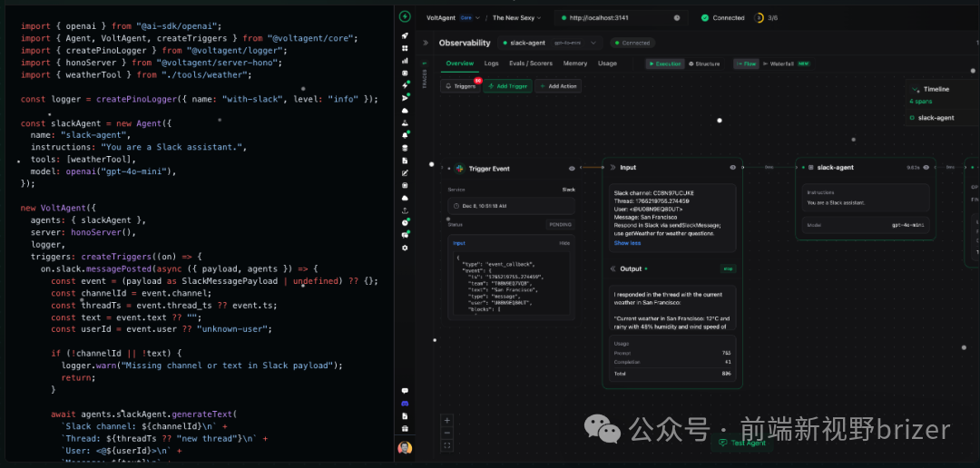Switch to the Logs tab
This screenshot has width=980, height=468.
[x=491, y=63]
